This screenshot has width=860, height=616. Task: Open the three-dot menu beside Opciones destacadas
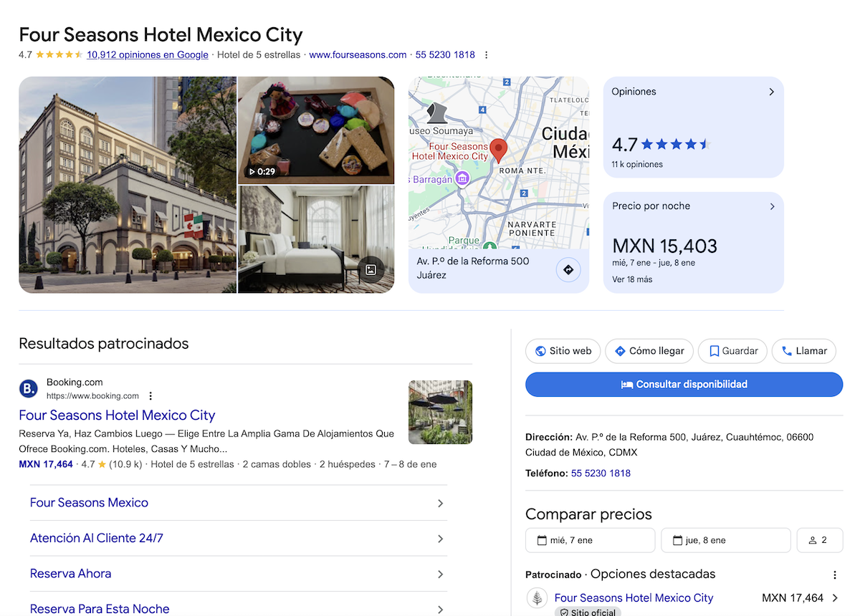(x=834, y=574)
